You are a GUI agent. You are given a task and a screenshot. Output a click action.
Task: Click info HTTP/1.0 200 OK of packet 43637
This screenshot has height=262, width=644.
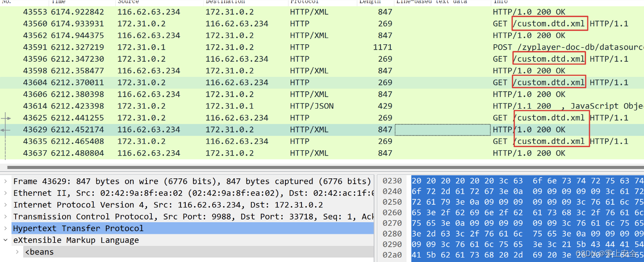pyautogui.click(x=529, y=153)
